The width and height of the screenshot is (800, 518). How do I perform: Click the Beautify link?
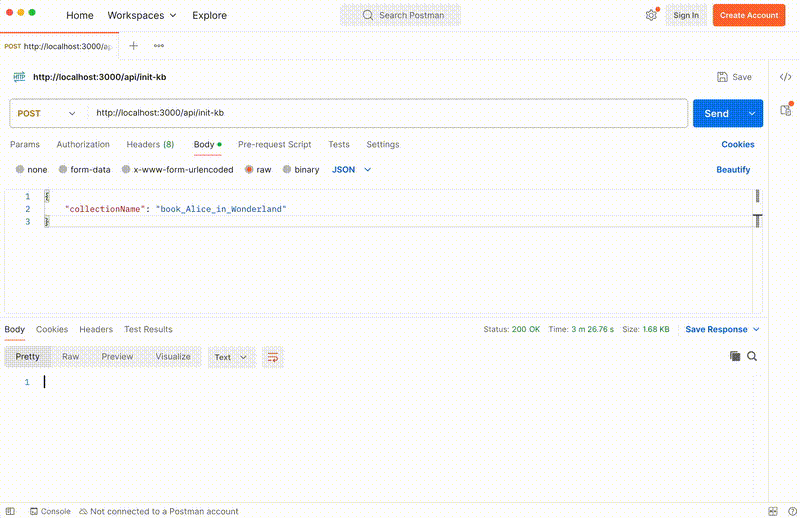click(x=733, y=169)
